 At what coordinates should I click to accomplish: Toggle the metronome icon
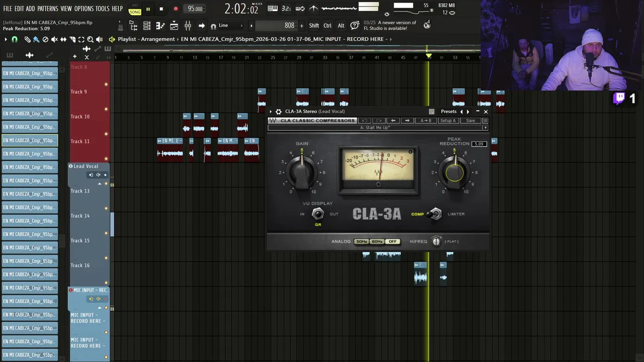coord(313,9)
